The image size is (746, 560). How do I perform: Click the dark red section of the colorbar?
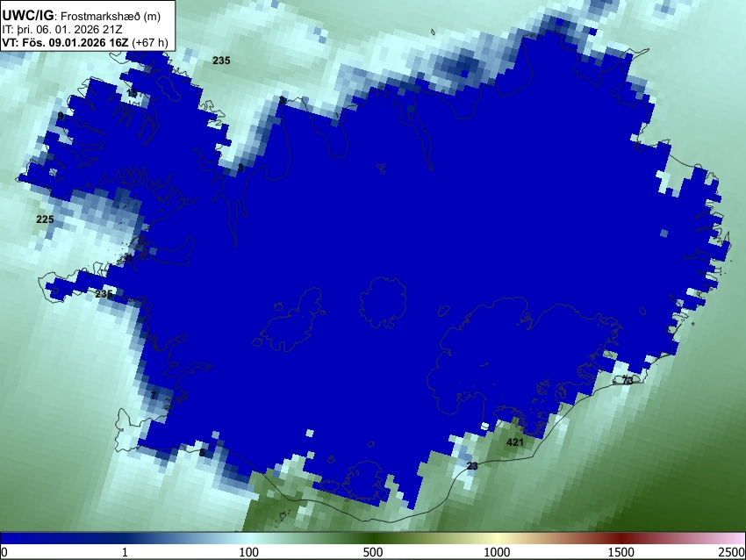(621, 539)
